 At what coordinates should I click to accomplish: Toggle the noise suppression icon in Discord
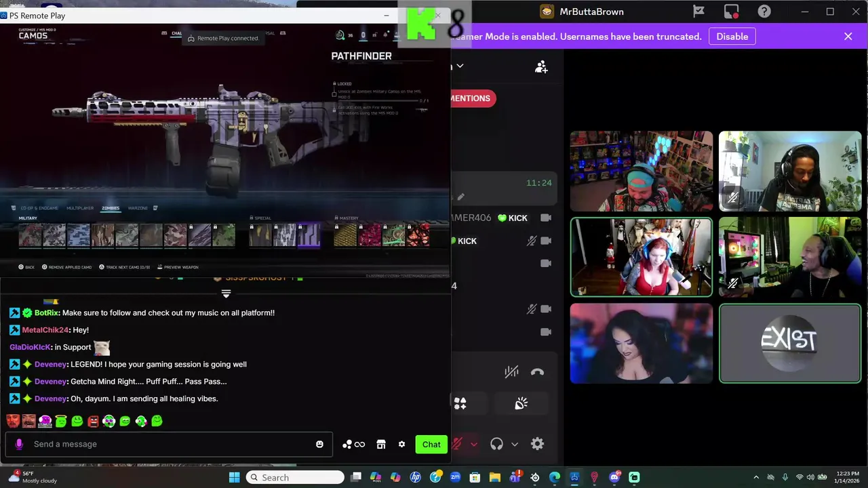point(511,371)
